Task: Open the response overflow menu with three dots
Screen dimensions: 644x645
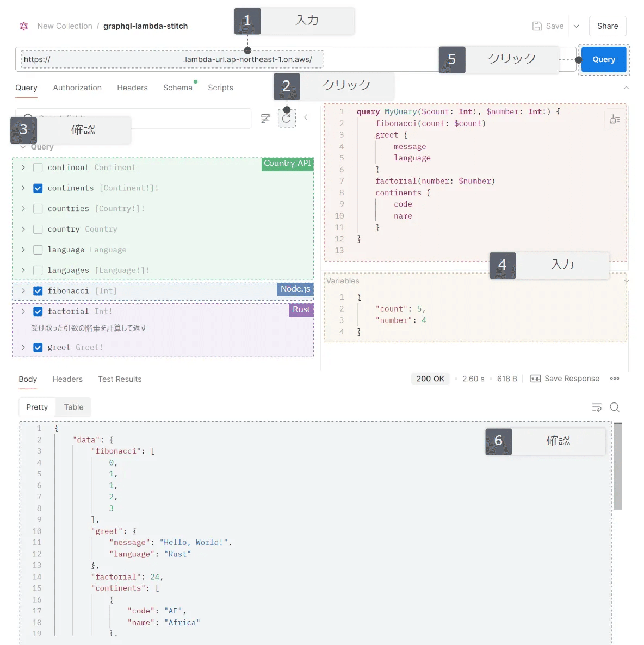Action: tap(615, 379)
